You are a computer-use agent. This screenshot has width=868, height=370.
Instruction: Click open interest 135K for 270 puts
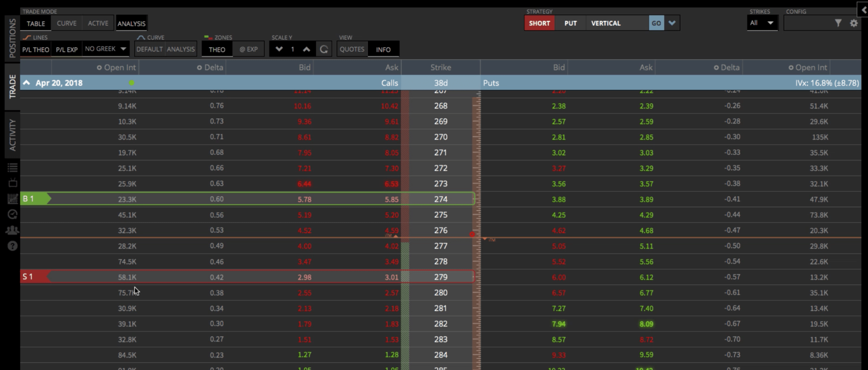coord(819,137)
